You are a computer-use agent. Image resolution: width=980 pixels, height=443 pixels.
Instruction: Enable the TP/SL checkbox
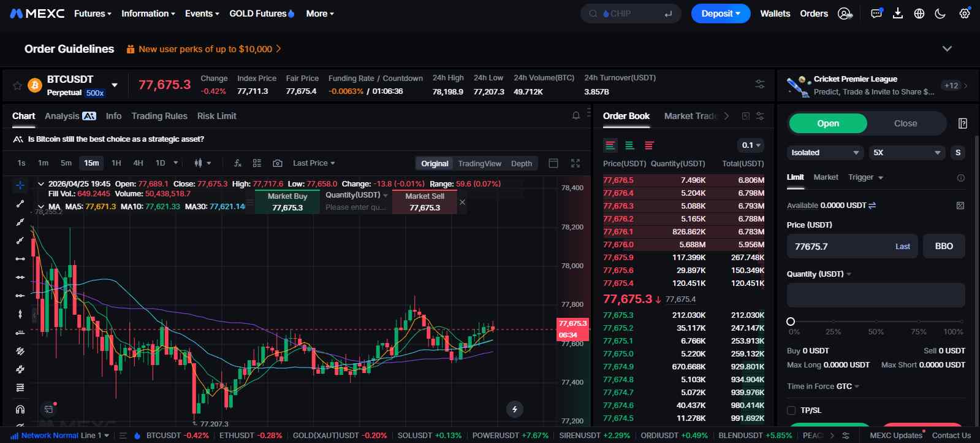791,410
